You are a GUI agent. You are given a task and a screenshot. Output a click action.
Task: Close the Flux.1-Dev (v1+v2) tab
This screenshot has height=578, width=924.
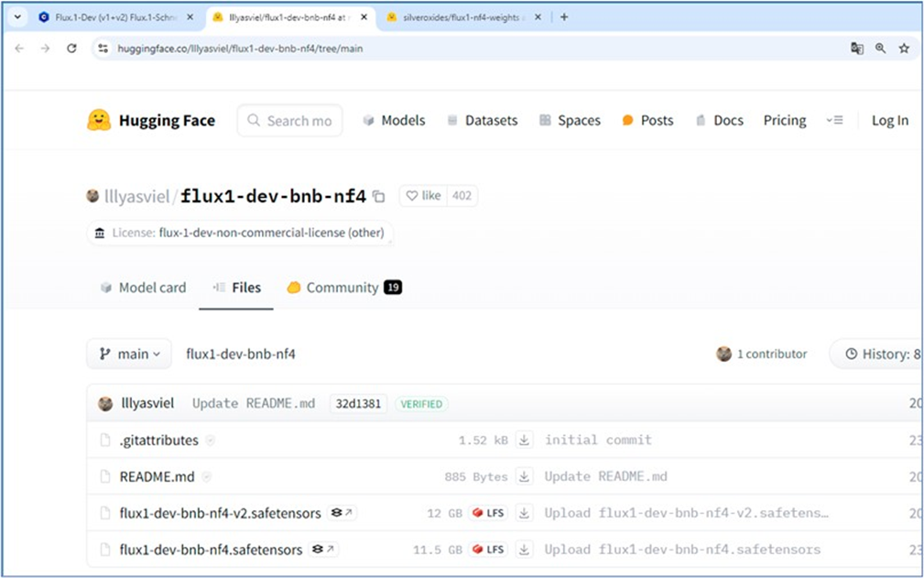(x=190, y=17)
